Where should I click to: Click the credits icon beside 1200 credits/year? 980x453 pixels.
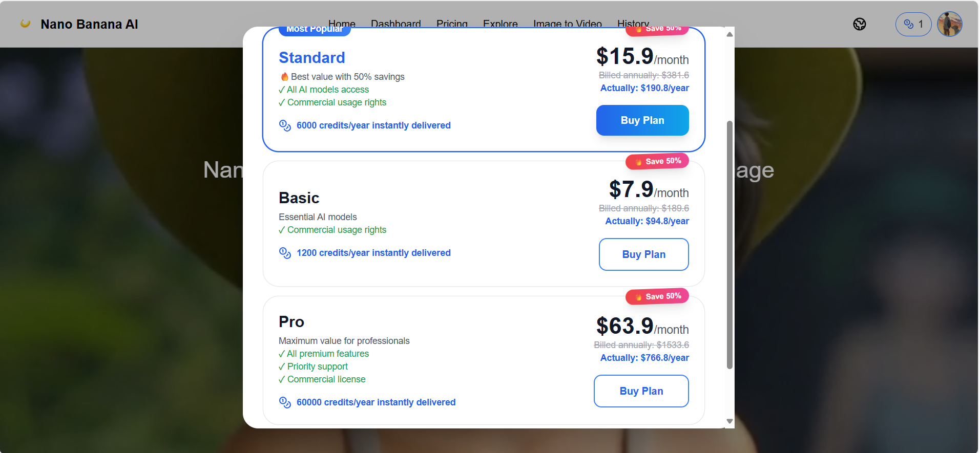[285, 253]
